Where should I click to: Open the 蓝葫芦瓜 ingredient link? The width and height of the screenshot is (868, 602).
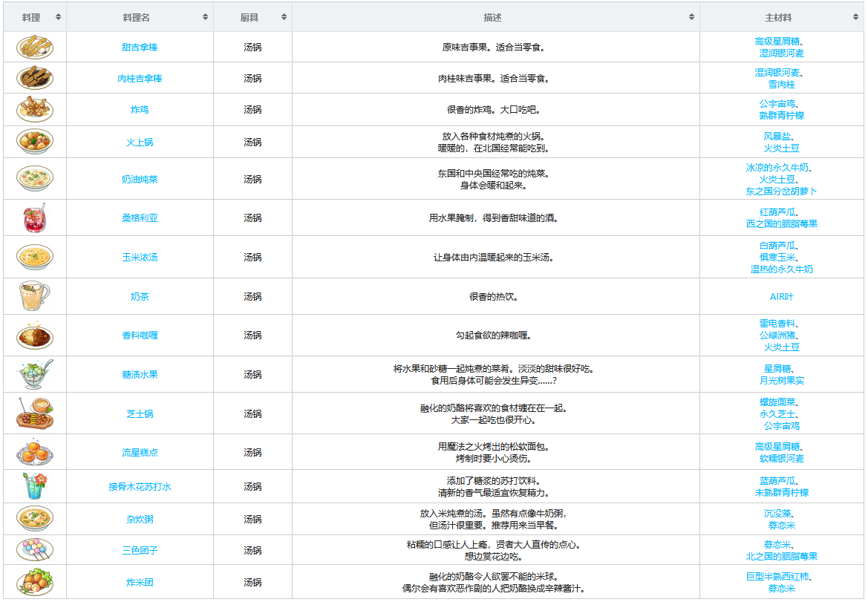(x=777, y=481)
